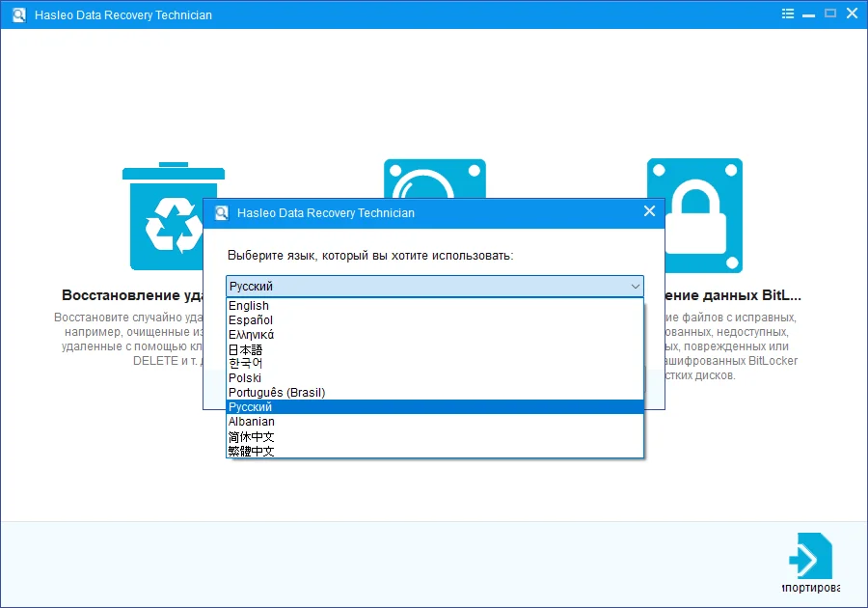This screenshot has width=868, height=608.
Task: Click the Hasleo logo icon in dialog title
Action: pyautogui.click(x=221, y=212)
